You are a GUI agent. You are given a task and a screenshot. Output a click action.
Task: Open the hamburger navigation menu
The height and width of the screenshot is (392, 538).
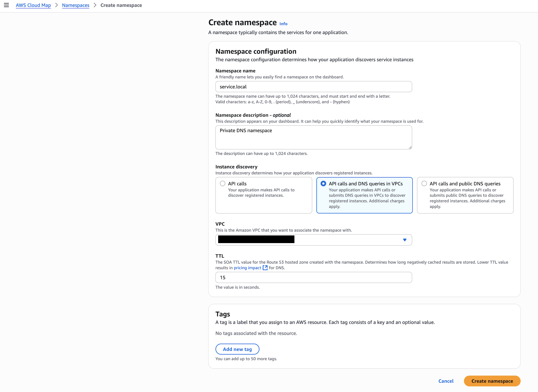6,5
